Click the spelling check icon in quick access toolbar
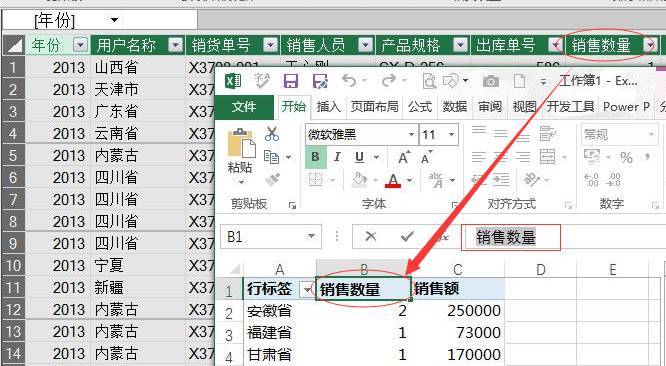 (x=262, y=81)
